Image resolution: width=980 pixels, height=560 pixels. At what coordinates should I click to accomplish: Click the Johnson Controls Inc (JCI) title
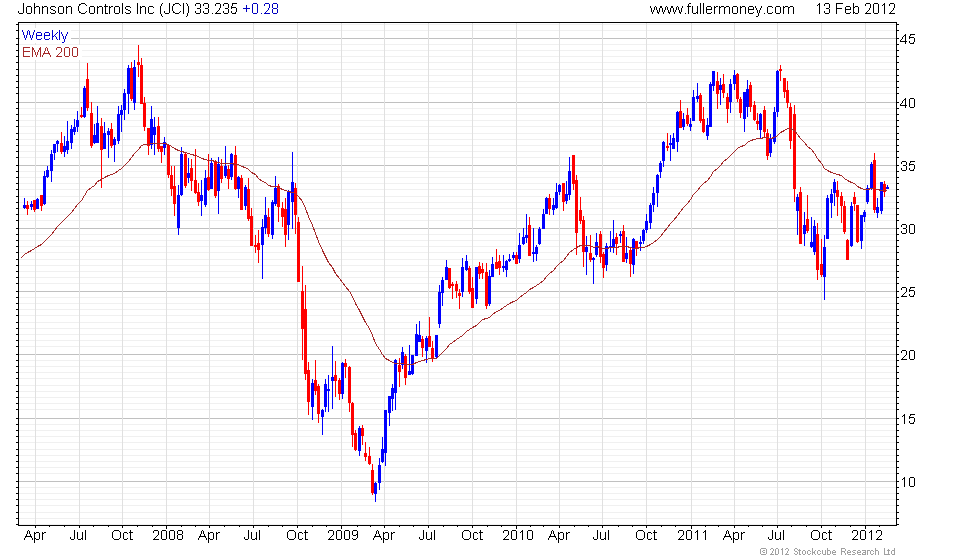click(x=104, y=9)
